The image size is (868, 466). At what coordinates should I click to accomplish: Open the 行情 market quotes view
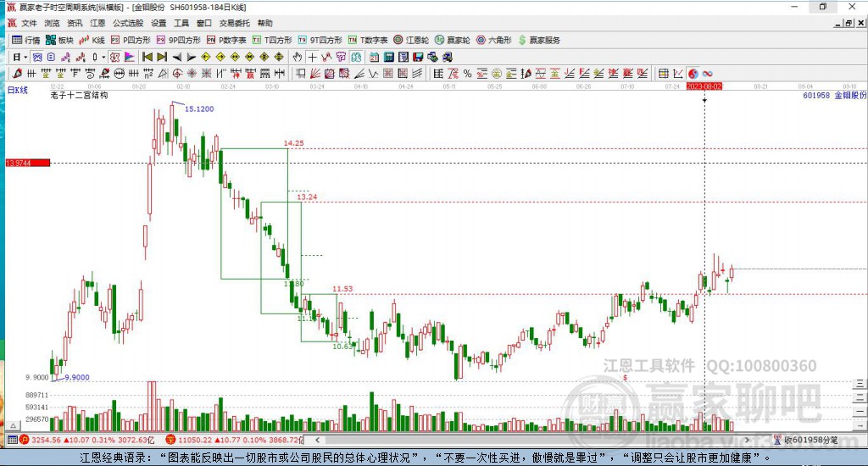(26, 40)
